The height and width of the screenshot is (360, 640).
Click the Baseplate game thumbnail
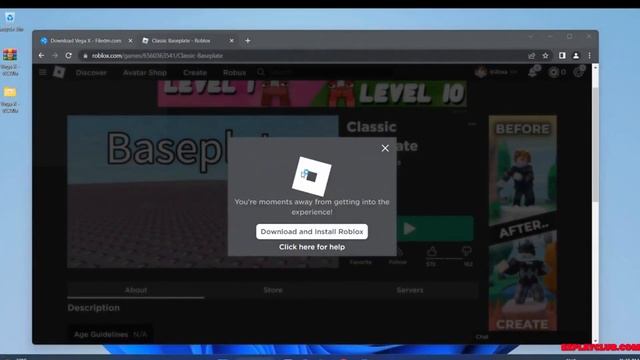[x=147, y=191]
